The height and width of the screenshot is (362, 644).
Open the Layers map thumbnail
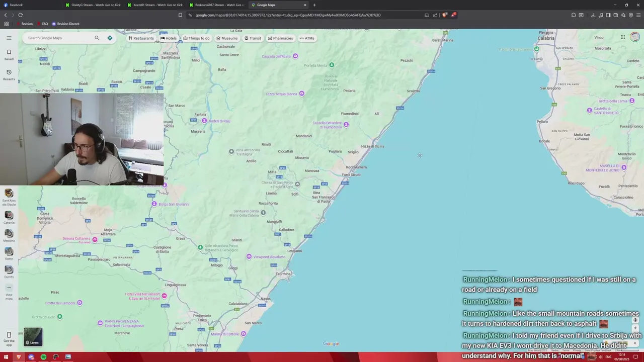33,337
